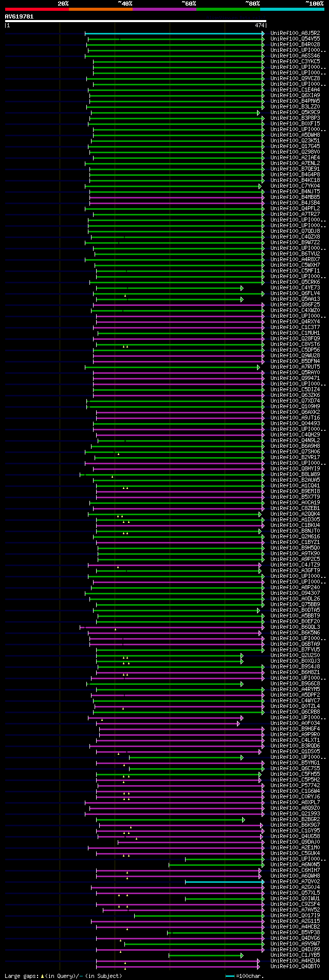Open hit UniRef100_A8J5R2

point(296,33)
